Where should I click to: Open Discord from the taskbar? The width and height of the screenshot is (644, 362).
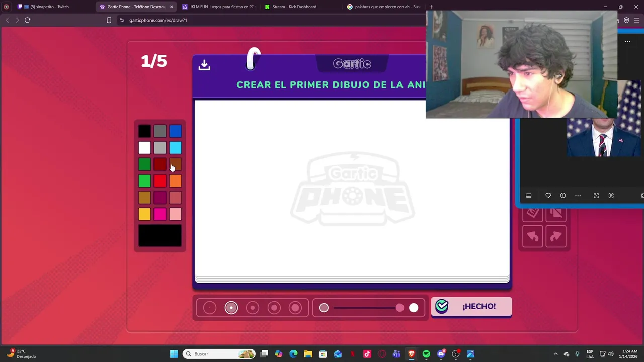click(x=441, y=354)
